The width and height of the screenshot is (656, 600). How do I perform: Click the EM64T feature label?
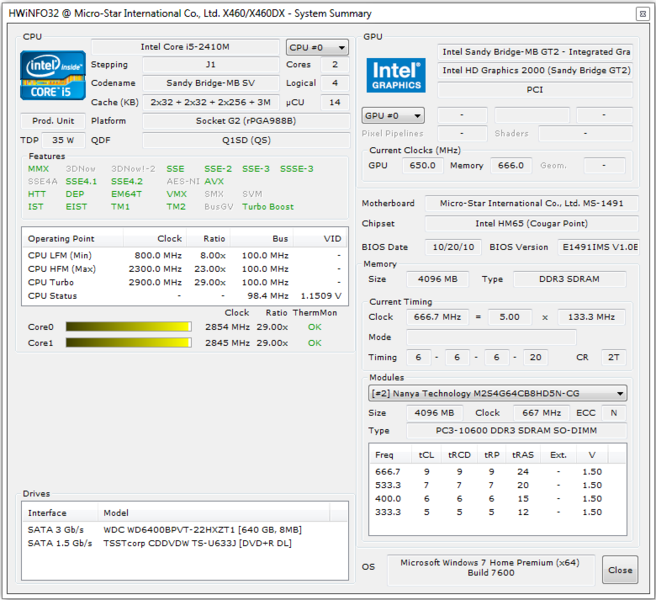pos(126,194)
